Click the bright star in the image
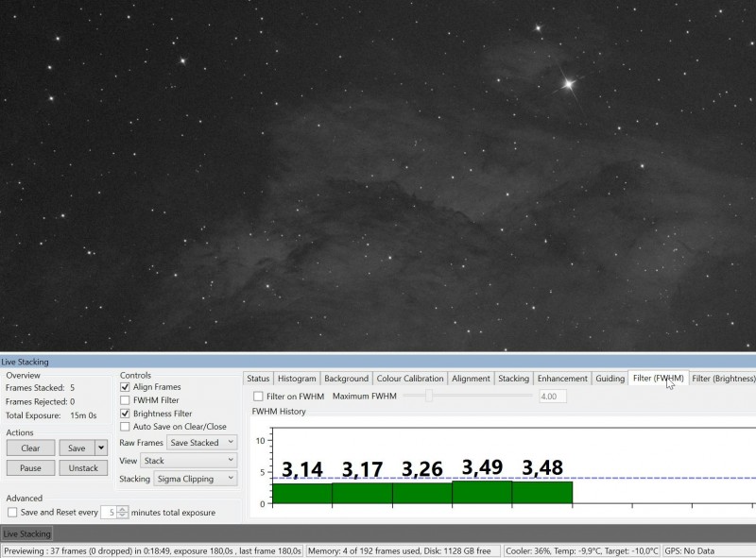The height and width of the screenshot is (558, 756). pos(569,84)
